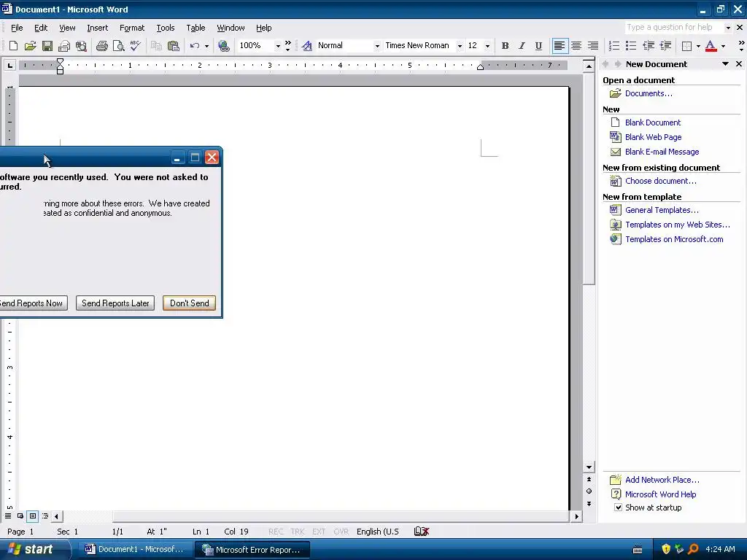
Task: Click the left indent marker on ruler
Action: click(x=60, y=71)
